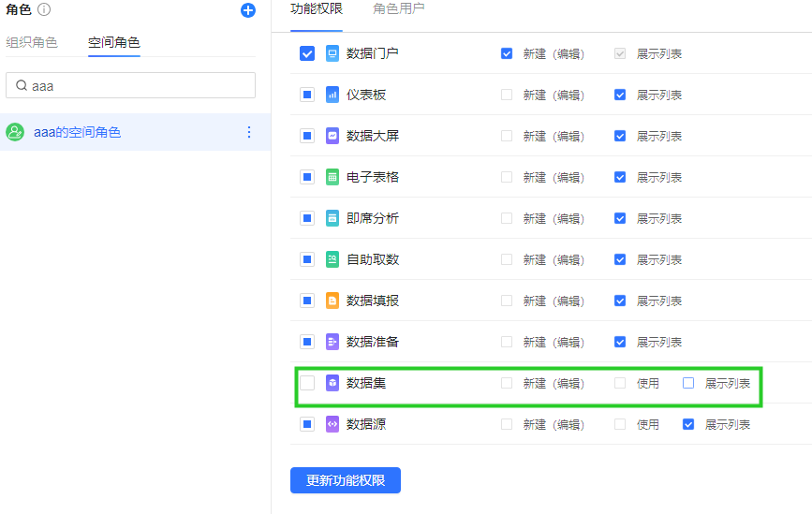812x514 pixels.
Task: Check 展示列表 for 数据集
Action: (688, 383)
